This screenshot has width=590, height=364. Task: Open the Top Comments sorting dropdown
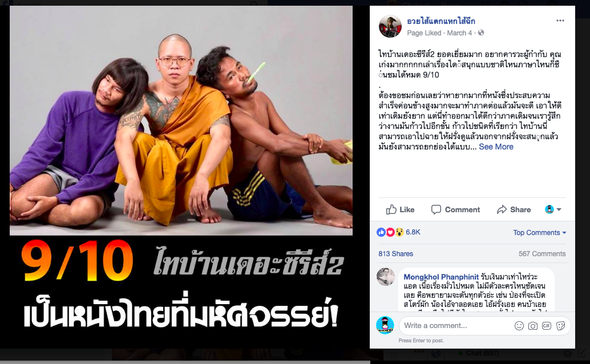tap(540, 233)
